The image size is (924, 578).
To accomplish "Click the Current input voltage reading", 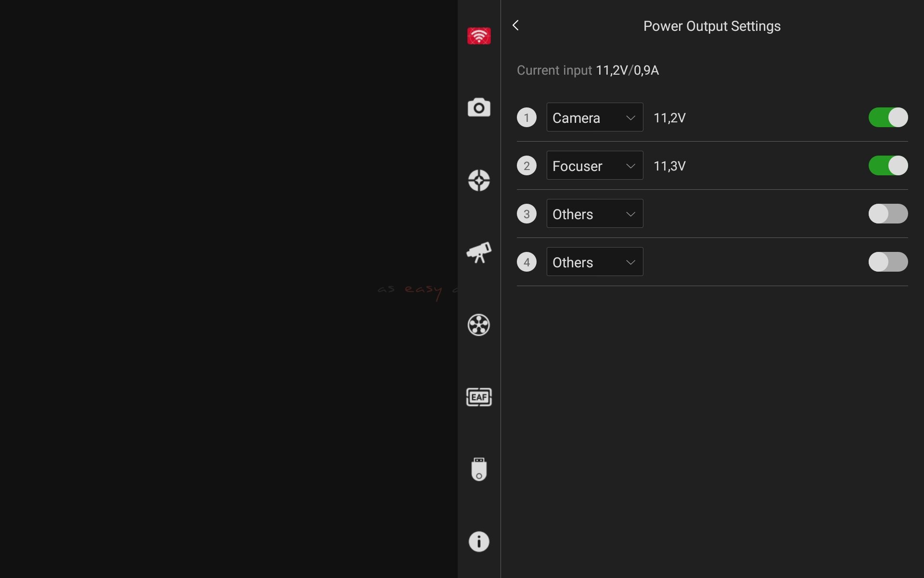I will tap(627, 70).
